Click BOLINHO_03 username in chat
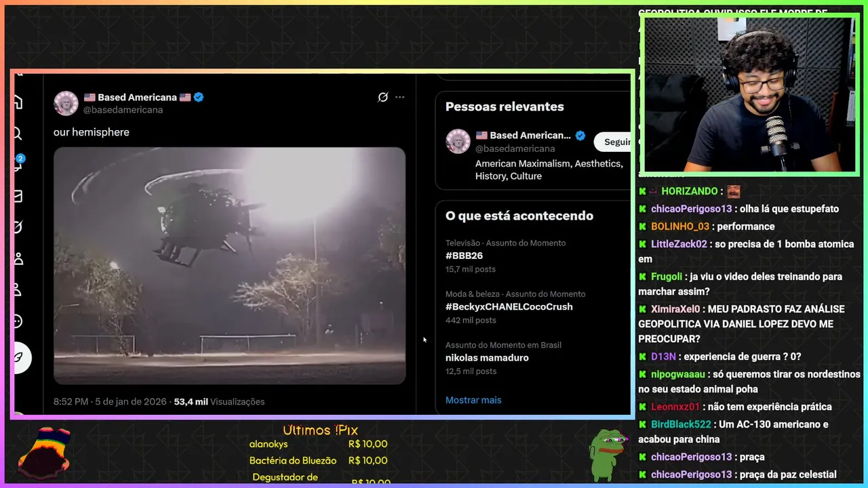The height and width of the screenshot is (488, 868). coord(680,226)
